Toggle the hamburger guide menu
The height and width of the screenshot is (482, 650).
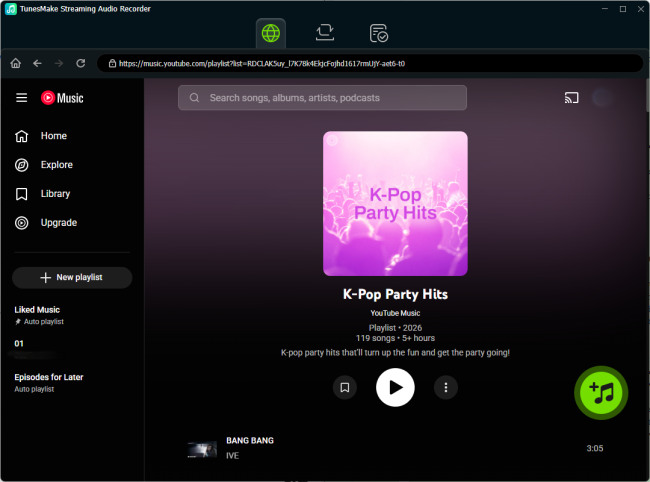(x=22, y=98)
